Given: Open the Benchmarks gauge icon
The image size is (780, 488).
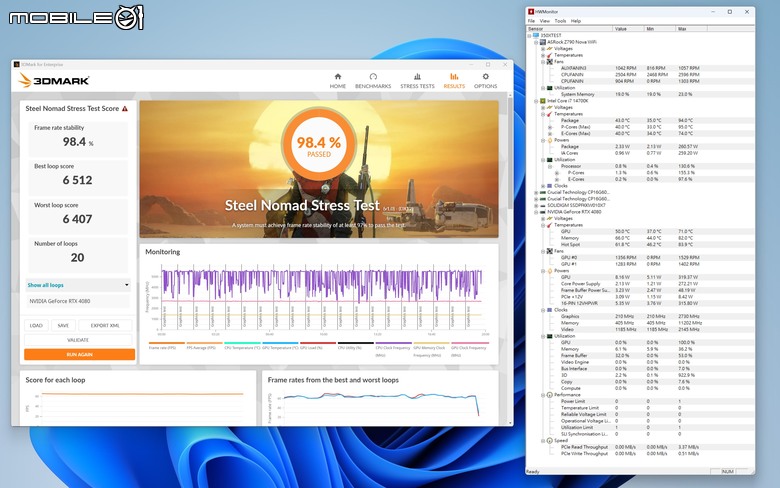Looking at the screenshot, I should pyautogui.click(x=373, y=77).
